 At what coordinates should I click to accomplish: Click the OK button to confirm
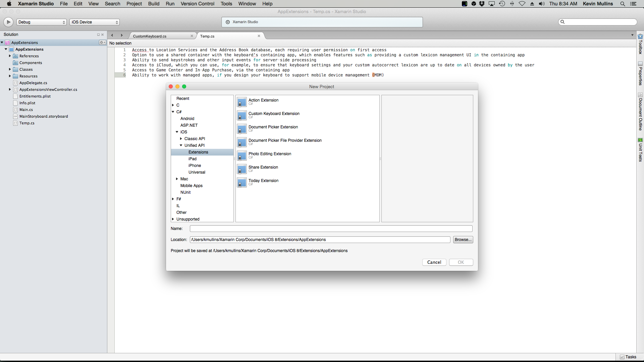pyautogui.click(x=461, y=262)
